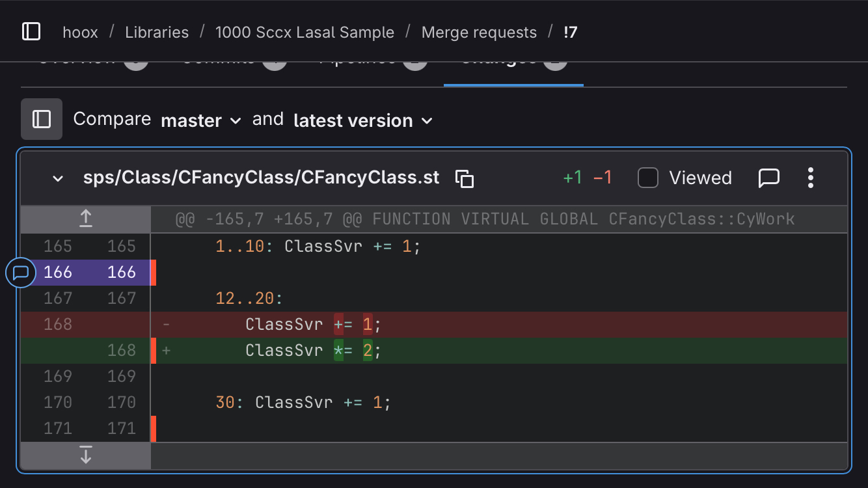This screenshot has width=868, height=488.
Task: Click the +1 additions count
Action: (573, 178)
